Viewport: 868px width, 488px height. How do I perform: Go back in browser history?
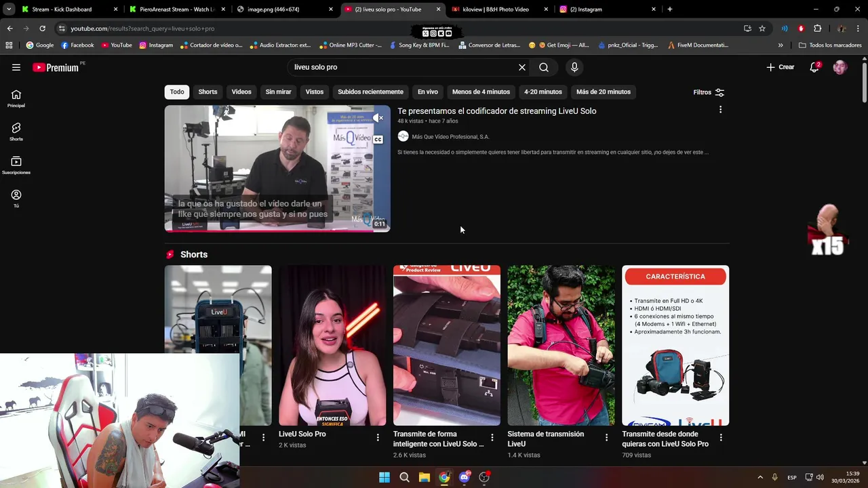pyautogui.click(x=9, y=28)
